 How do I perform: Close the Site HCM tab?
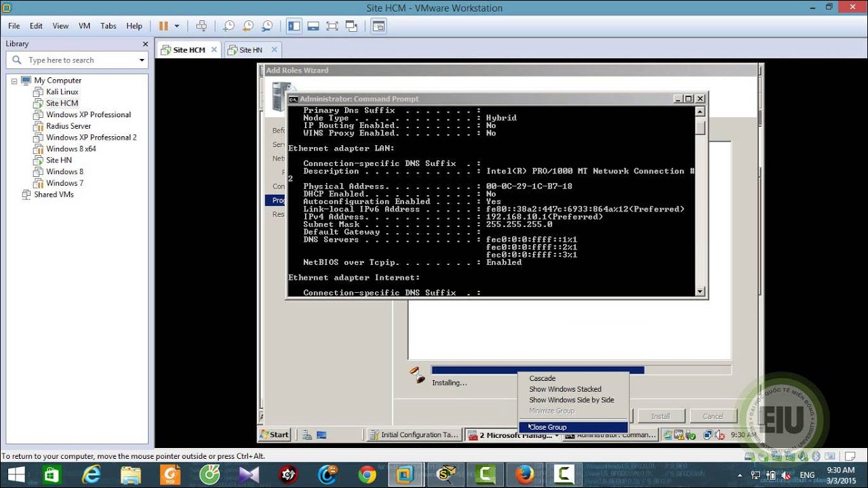[214, 49]
